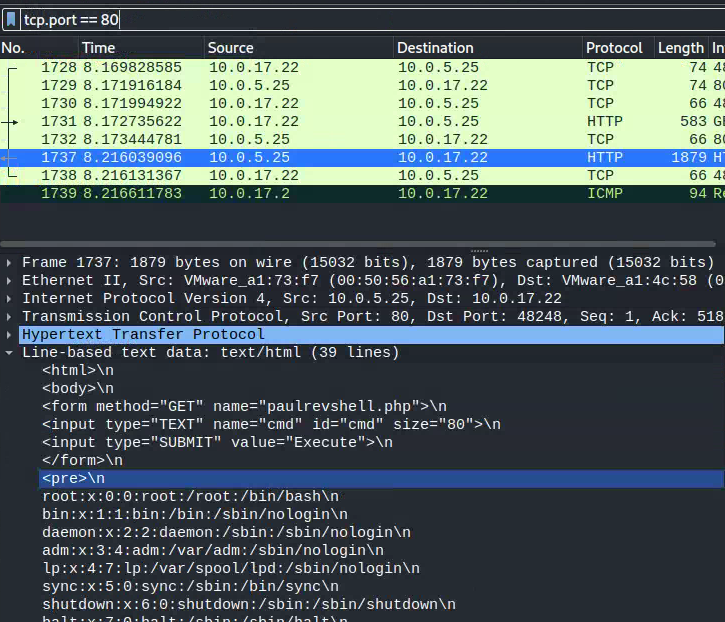Expand the Transmission Control Protocol section
This screenshot has height=622, width=725.
(10, 317)
